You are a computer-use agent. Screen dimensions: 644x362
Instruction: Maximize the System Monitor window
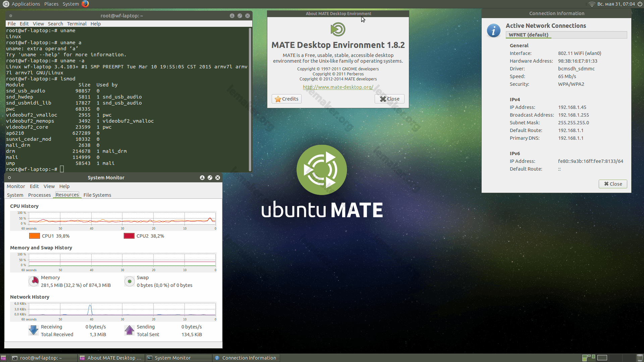(210, 178)
